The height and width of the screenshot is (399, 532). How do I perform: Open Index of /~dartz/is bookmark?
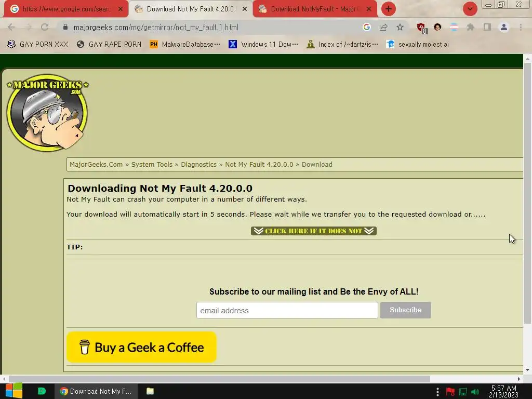[342, 44]
